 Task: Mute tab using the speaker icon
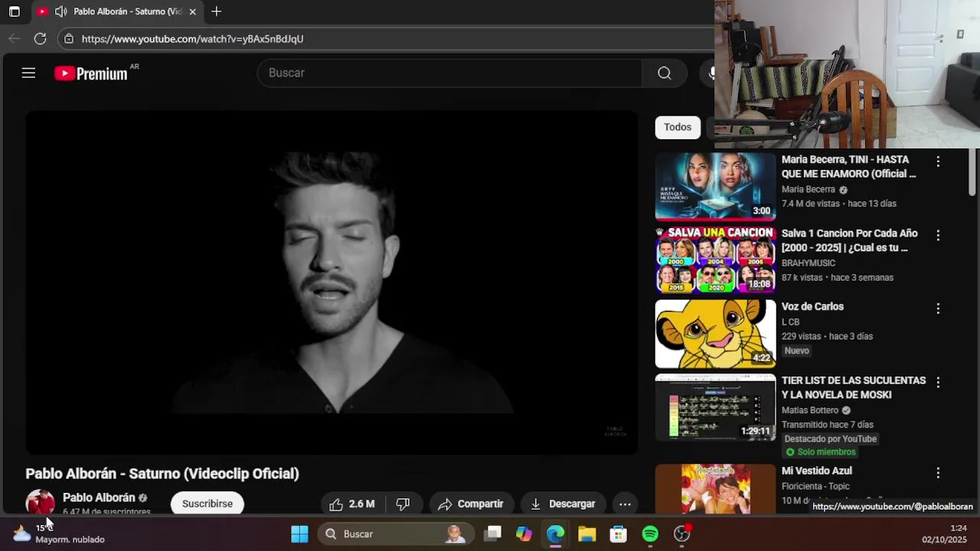pos(61,11)
